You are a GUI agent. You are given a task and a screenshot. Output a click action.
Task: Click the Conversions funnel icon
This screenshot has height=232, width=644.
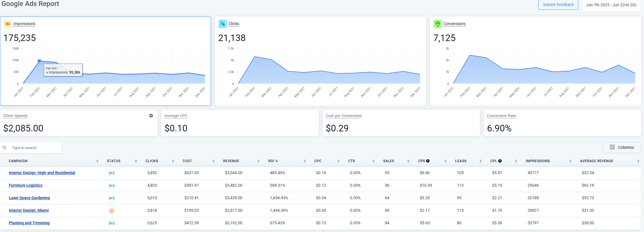[438, 24]
